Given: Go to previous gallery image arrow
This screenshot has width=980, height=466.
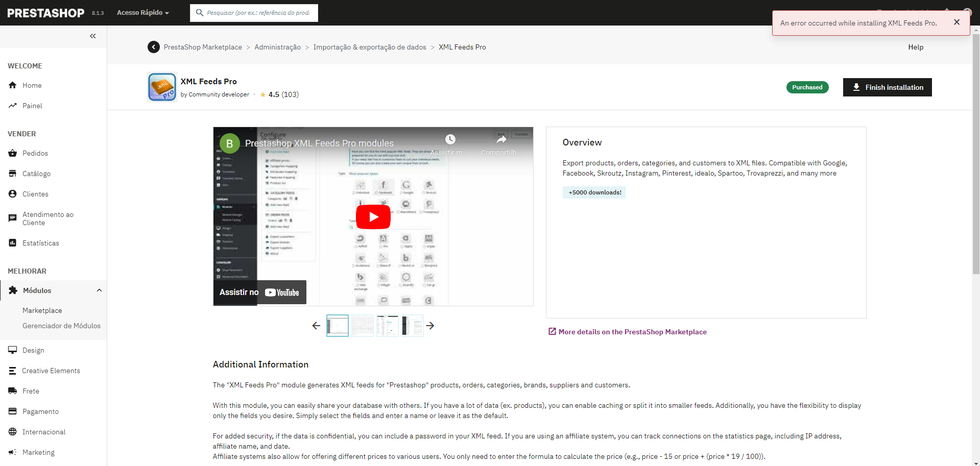Looking at the screenshot, I should click(316, 326).
